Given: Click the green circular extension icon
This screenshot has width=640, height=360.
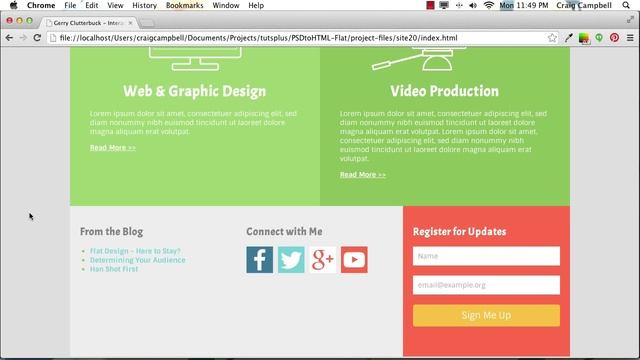Looking at the screenshot, I should 599,38.
